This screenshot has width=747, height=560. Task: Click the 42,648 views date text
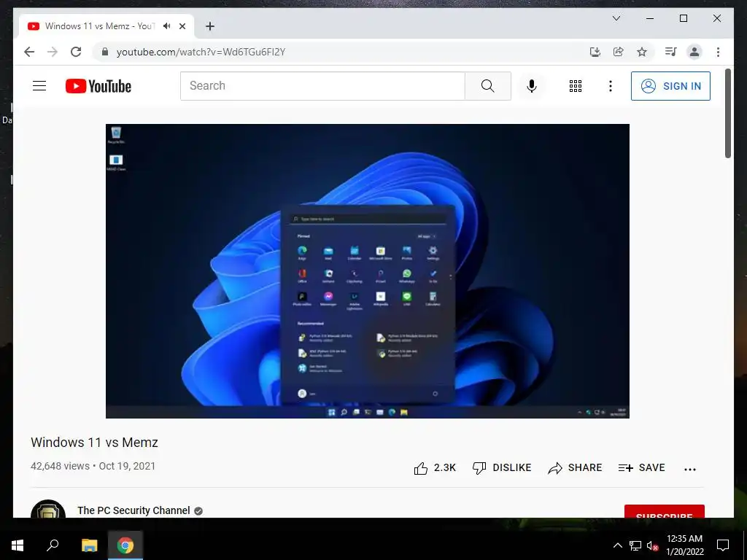tap(93, 466)
